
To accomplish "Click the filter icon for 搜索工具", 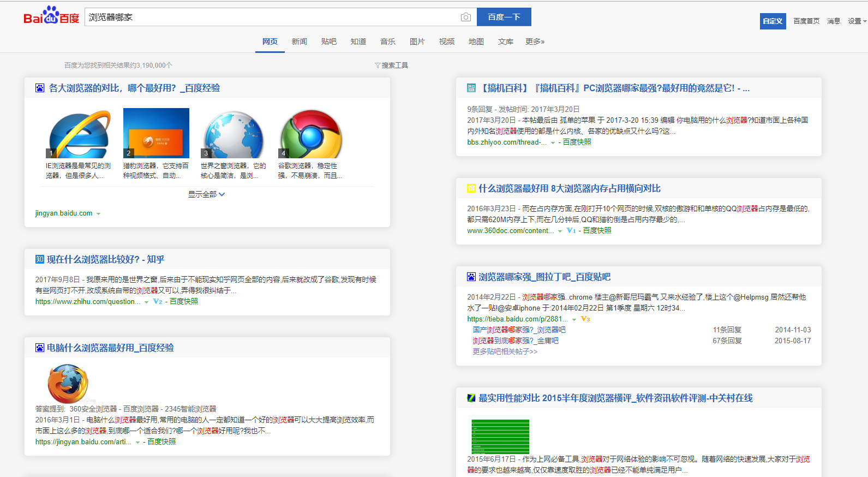I will 378,65.
